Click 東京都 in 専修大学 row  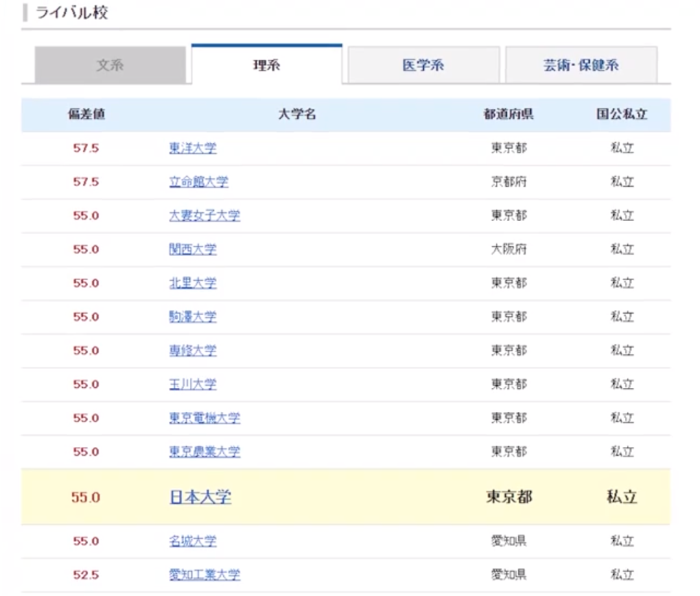pyautogui.click(x=509, y=350)
